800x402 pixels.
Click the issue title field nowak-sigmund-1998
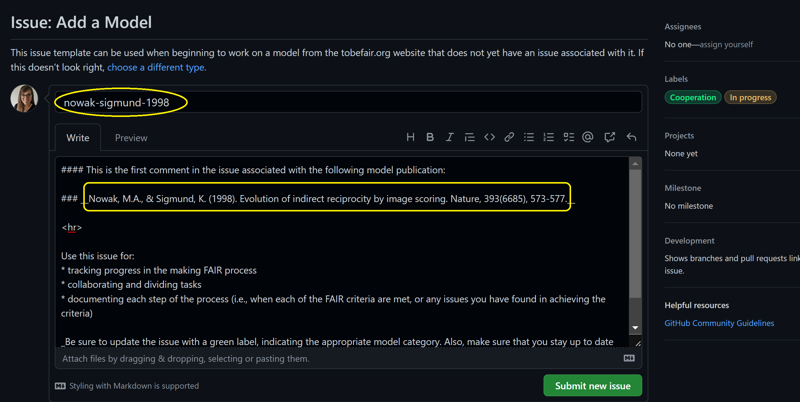click(x=348, y=103)
